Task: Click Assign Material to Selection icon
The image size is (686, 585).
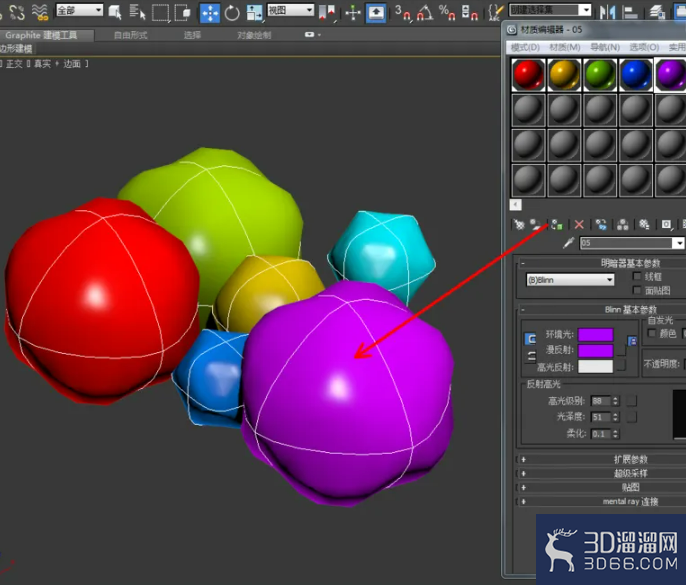Action: click(x=556, y=225)
